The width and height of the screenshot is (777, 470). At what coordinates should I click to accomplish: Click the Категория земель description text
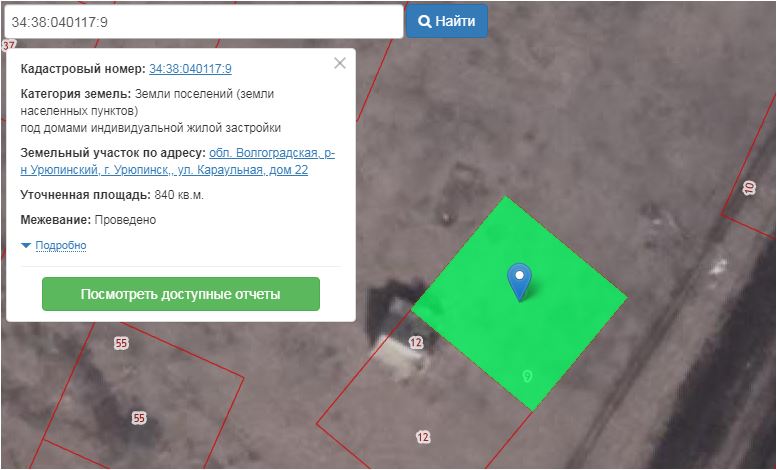[151, 111]
